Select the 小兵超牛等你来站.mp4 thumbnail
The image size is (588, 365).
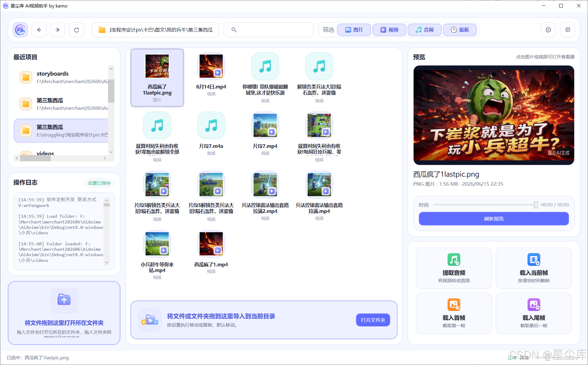157,244
